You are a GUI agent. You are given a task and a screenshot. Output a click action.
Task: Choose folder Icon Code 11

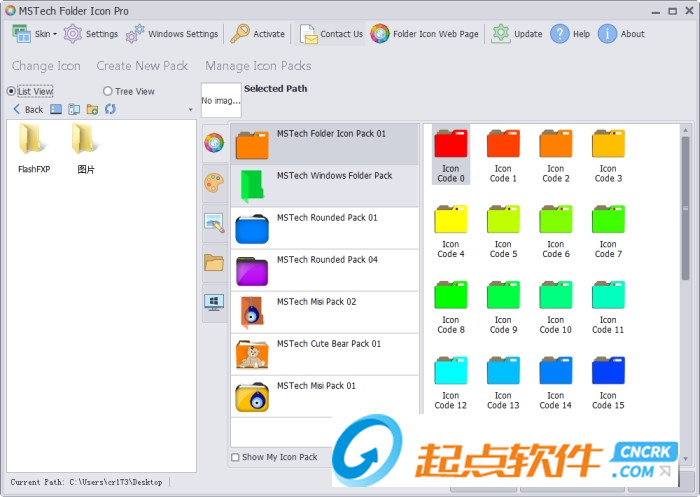(x=608, y=306)
